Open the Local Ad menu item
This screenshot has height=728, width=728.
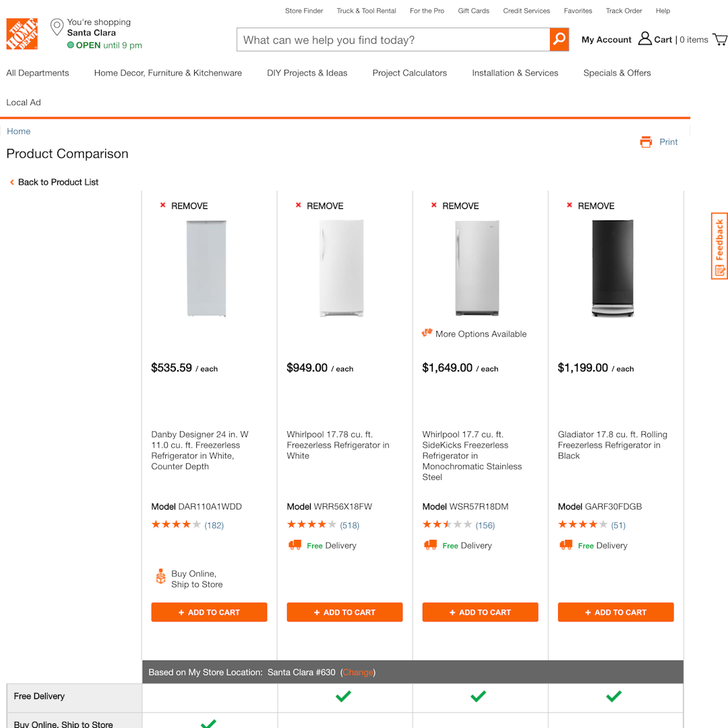point(23,102)
